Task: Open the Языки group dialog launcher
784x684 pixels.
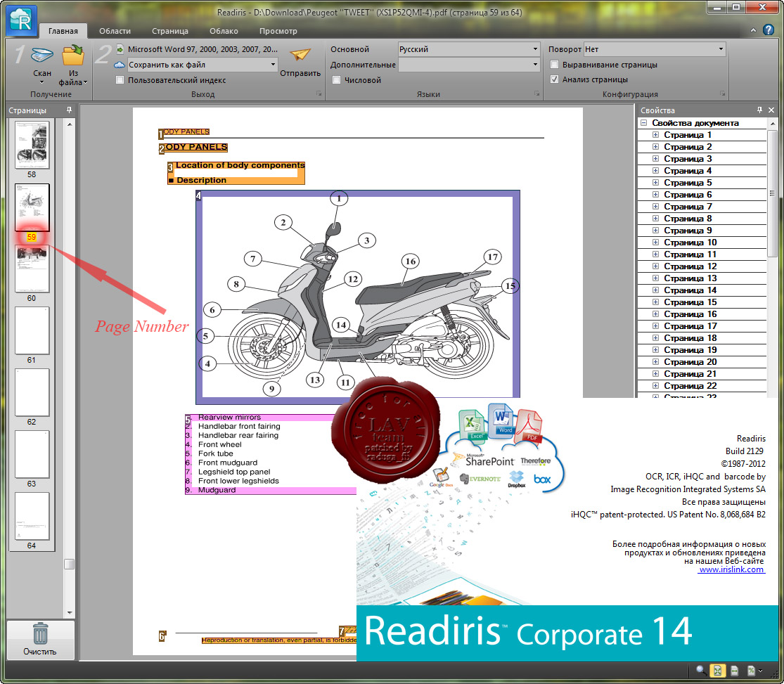Action: pos(537,93)
